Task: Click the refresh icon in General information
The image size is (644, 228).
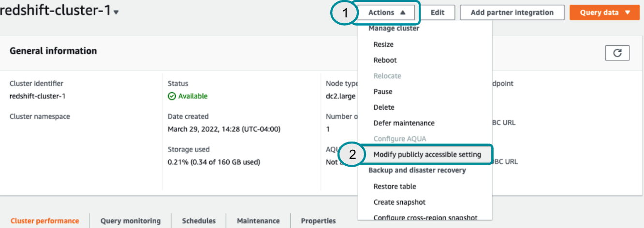Action: (x=617, y=53)
